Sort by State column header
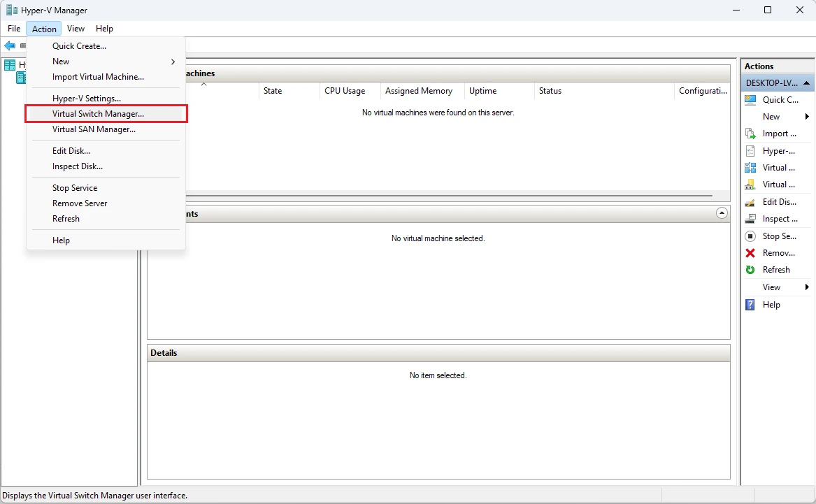 coord(289,90)
